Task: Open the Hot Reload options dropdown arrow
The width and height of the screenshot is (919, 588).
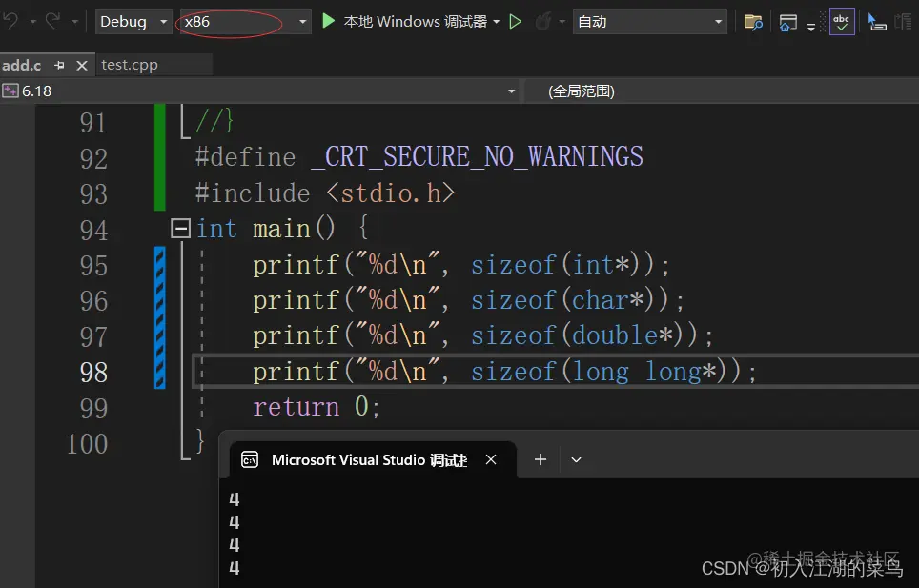Action: tap(562, 22)
